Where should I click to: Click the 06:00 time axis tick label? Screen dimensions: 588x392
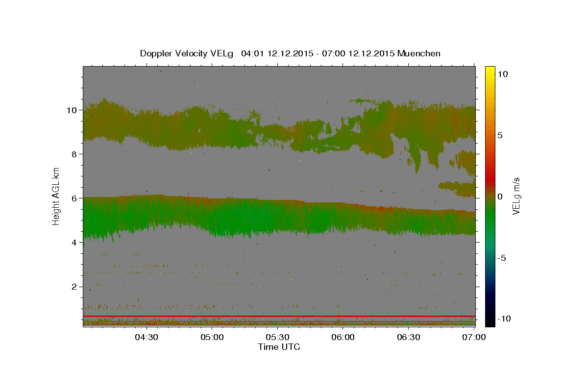tap(343, 337)
